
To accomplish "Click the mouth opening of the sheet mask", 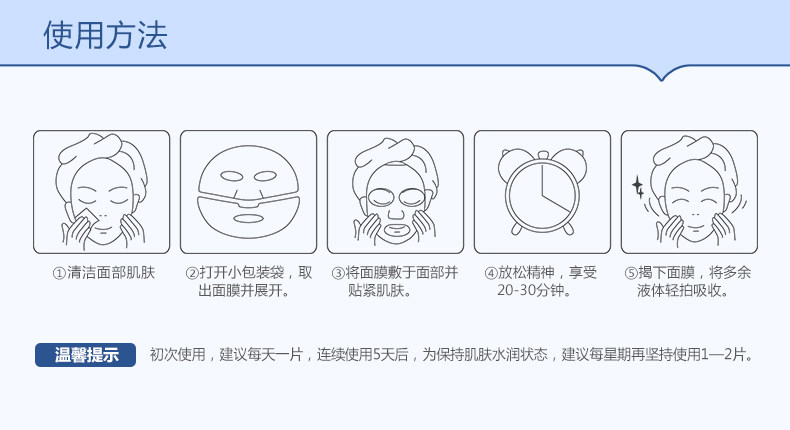I will [x=248, y=219].
